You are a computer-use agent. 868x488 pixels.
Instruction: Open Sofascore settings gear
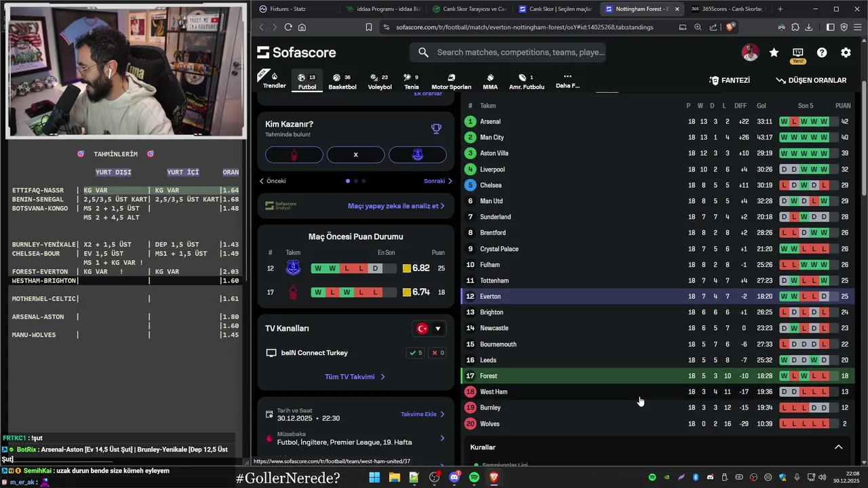point(846,52)
